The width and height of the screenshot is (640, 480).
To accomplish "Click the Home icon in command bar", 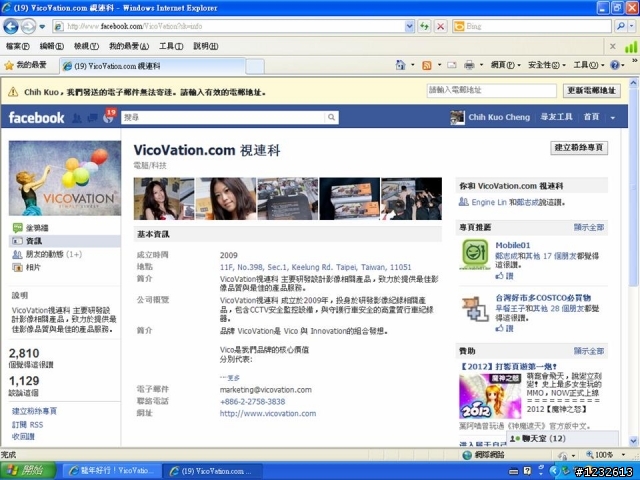I will tap(400, 65).
